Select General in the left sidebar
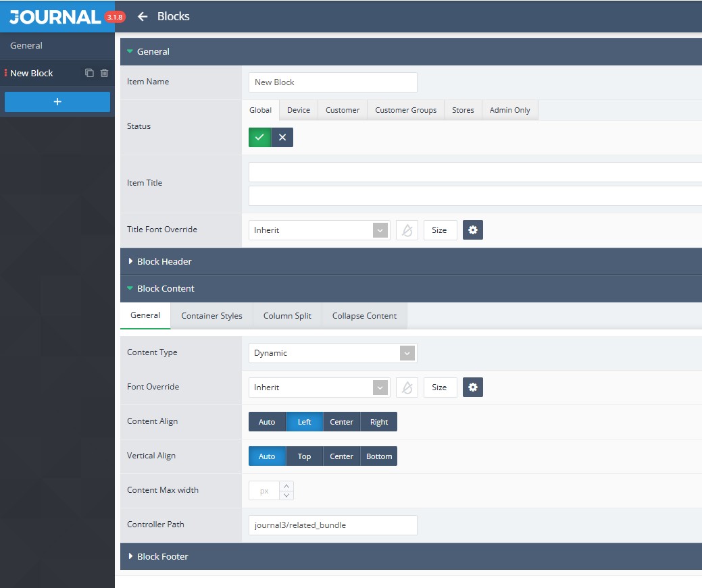 (x=26, y=46)
